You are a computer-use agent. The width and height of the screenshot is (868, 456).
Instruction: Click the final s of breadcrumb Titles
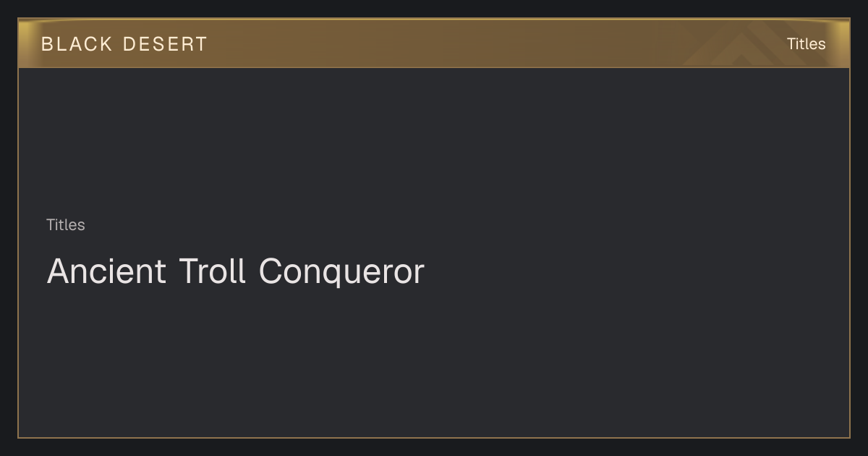click(82, 226)
